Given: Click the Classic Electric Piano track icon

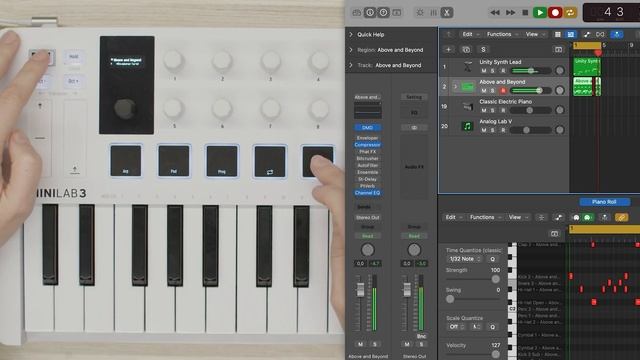Looking at the screenshot, I should pyautogui.click(x=467, y=107).
